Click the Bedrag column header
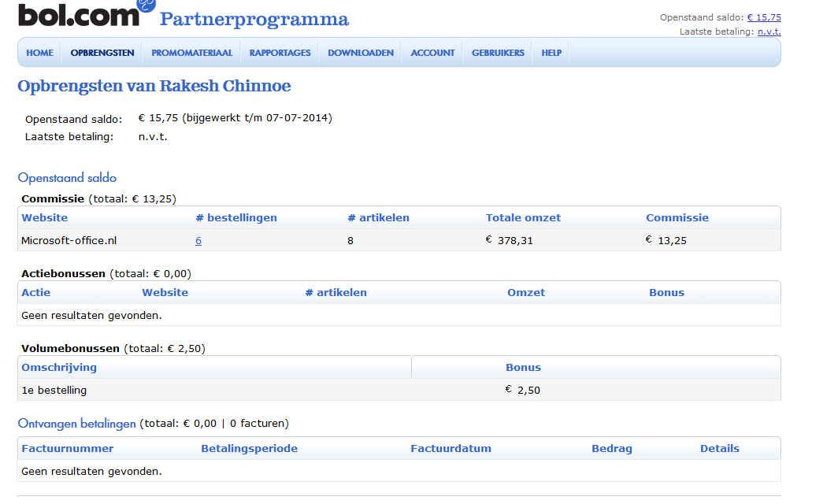This screenshot has height=504, width=838. [611, 448]
